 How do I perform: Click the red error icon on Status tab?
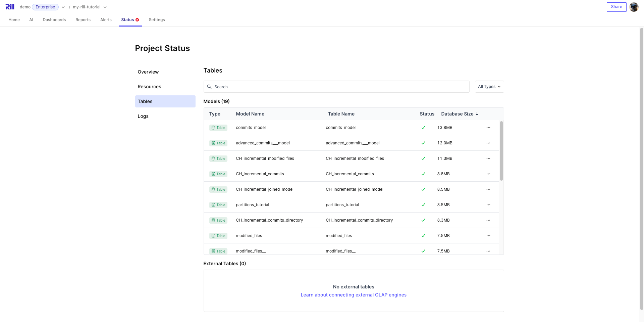(x=137, y=20)
